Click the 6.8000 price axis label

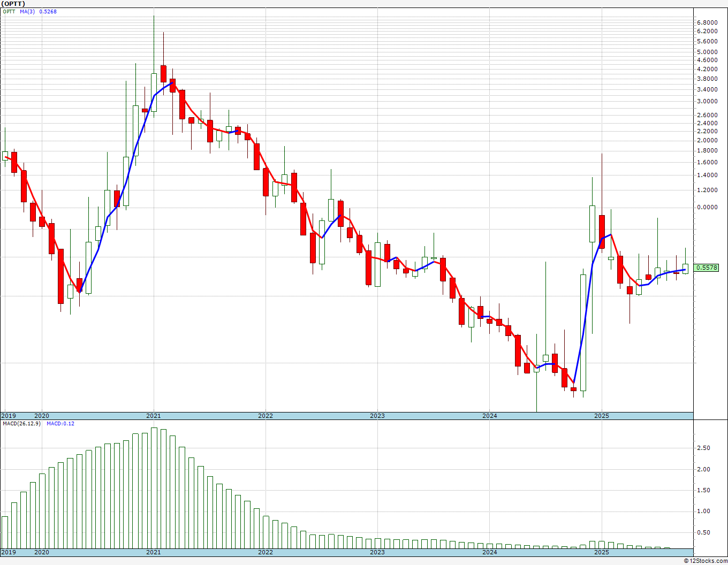pos(707,22)
